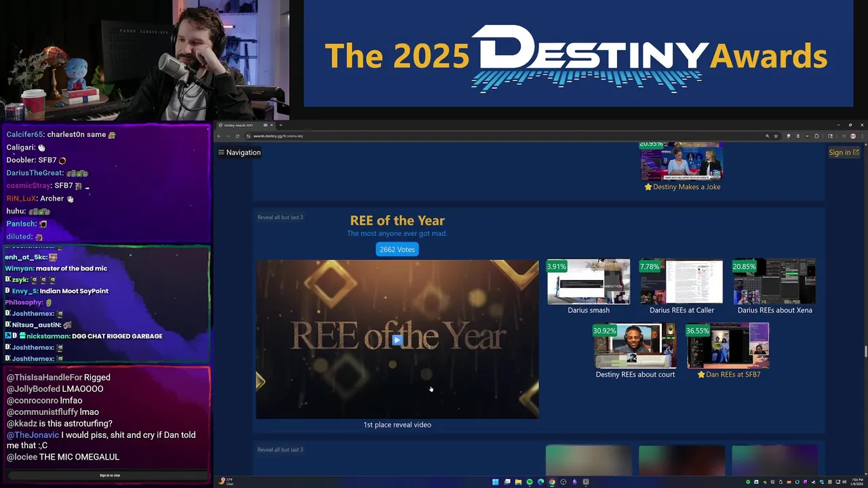Open the Darius smash thumbnail
Viewport: 868px width, 488px height.
pyautogui.click(x=589, y=282)
